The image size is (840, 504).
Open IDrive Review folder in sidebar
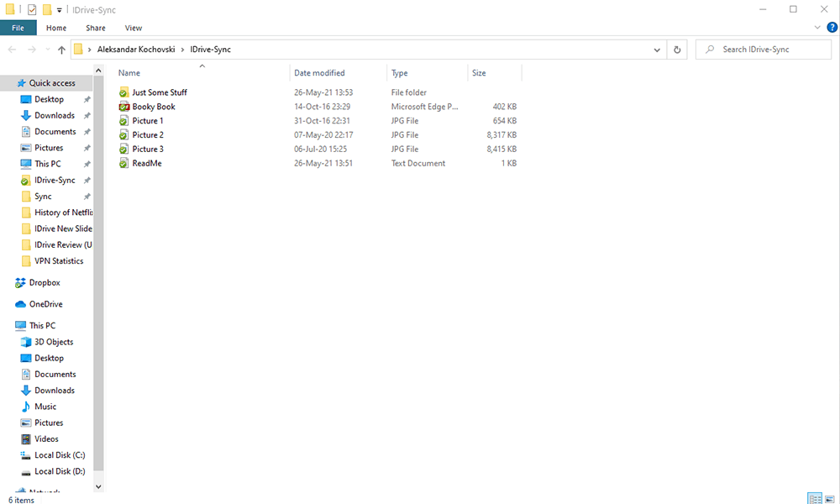tap(56, 244)
